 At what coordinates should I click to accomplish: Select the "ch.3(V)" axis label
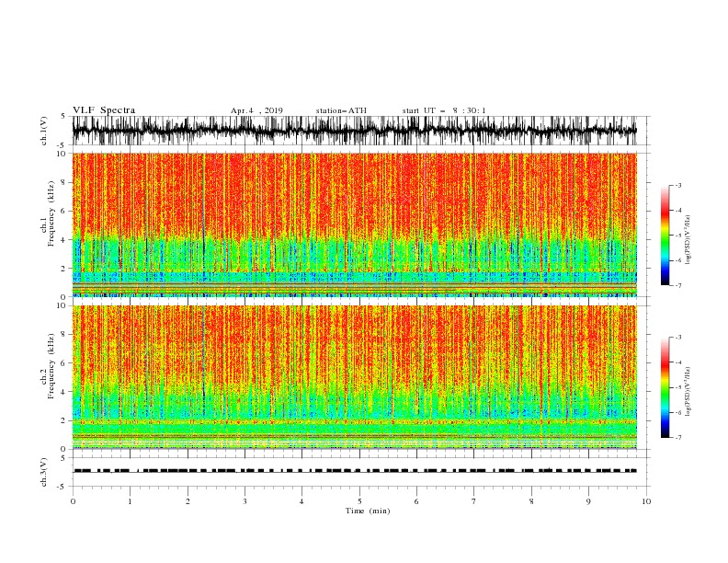click(44, 472)
